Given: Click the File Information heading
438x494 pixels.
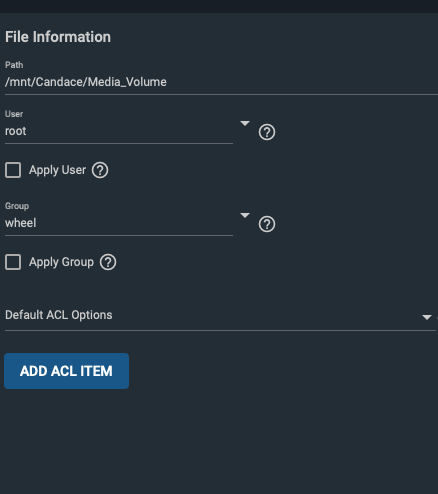Looking at the screenshot, I should click(x=58, y=37).
